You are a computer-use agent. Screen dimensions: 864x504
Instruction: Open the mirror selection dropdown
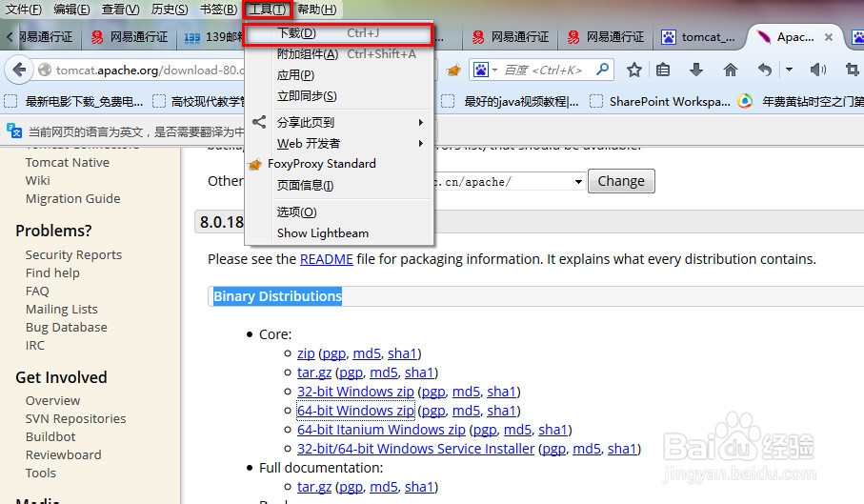tap(578, 181)
